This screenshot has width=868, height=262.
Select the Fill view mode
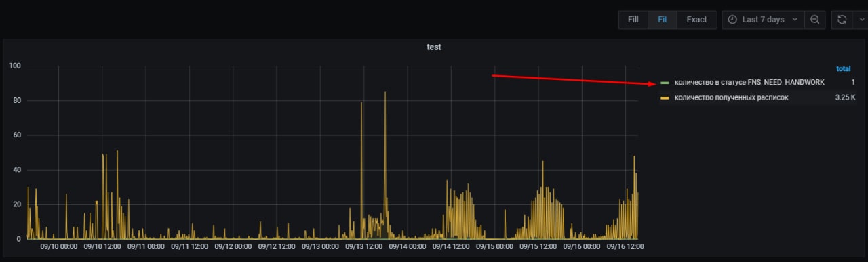[x=633, y=20]
